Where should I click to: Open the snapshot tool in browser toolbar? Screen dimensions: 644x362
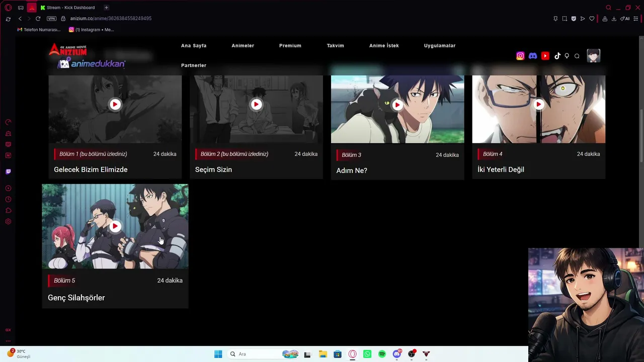[565, 19]
